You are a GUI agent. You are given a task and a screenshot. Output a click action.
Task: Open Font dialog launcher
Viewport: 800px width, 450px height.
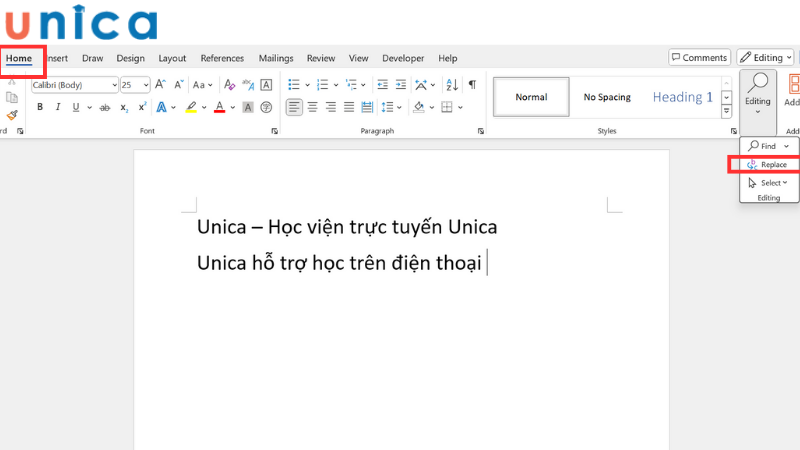coord(274,131)
